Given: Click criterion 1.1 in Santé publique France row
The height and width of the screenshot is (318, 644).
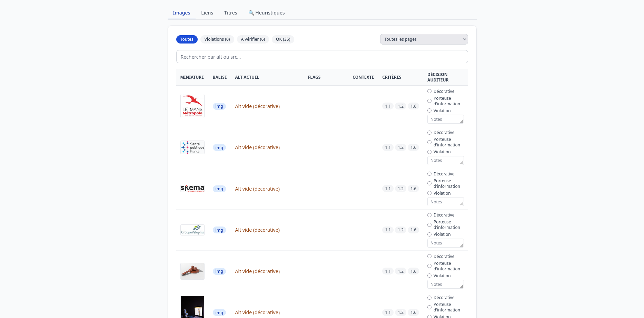Looking at the screenshot, I should [x=388, y=147].
